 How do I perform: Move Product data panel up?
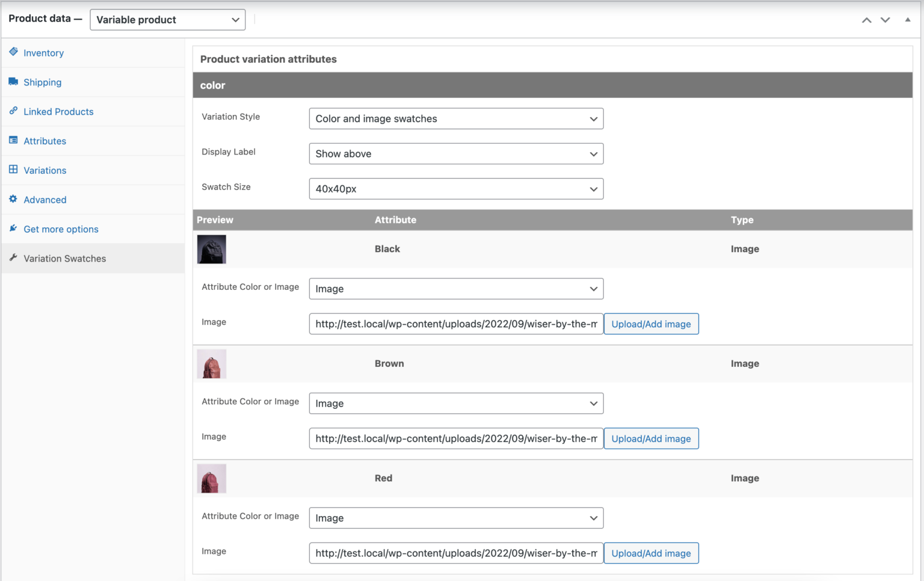coord(866,20)
